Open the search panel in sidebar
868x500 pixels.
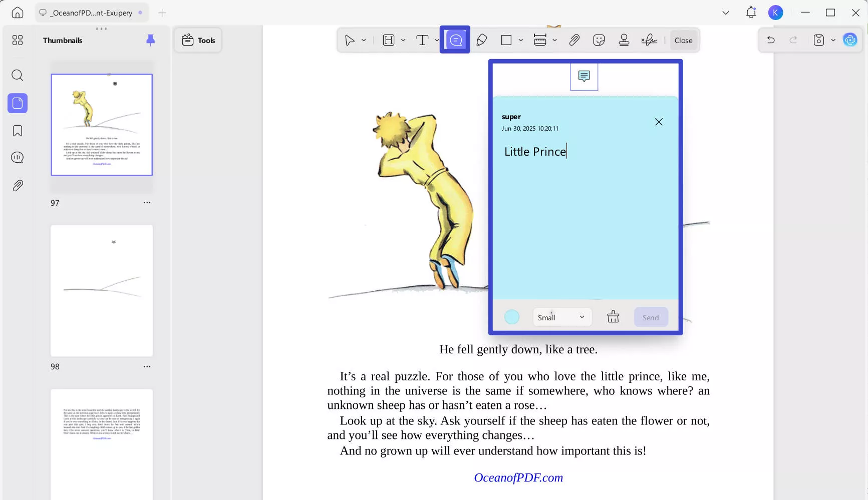(18, 76)
